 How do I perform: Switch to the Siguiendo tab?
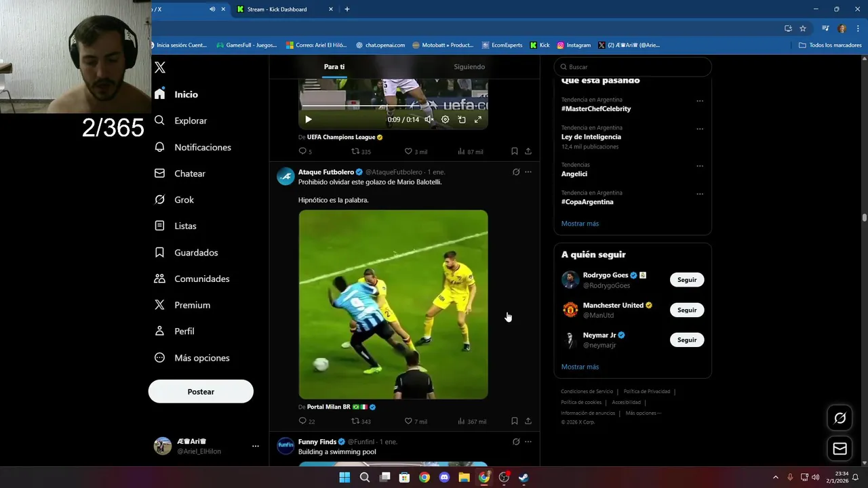click(469, 66)
